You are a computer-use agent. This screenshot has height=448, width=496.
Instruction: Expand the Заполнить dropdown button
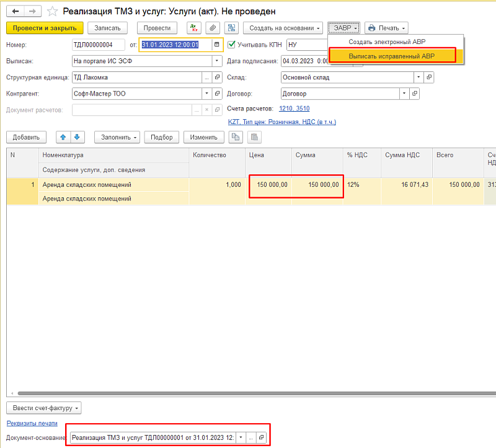(x=117, y=137)
